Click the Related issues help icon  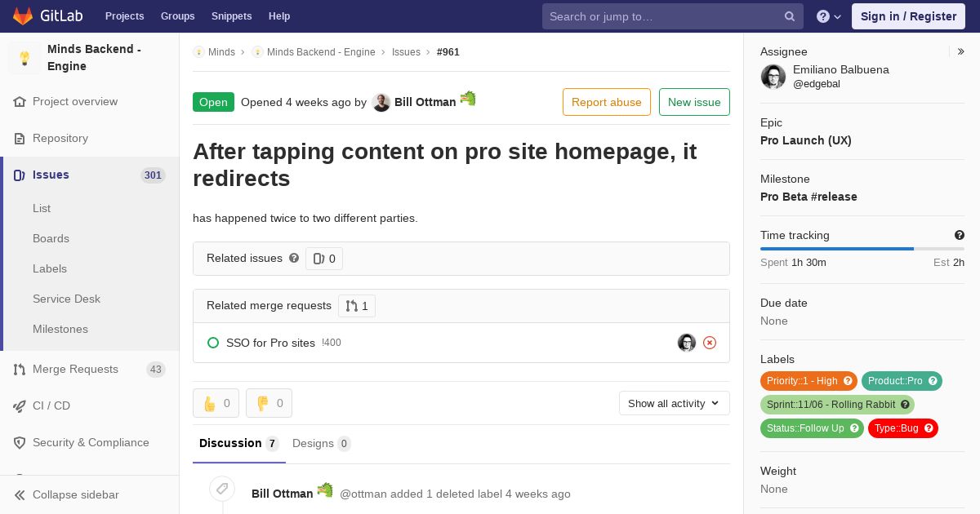coord(294,258)
